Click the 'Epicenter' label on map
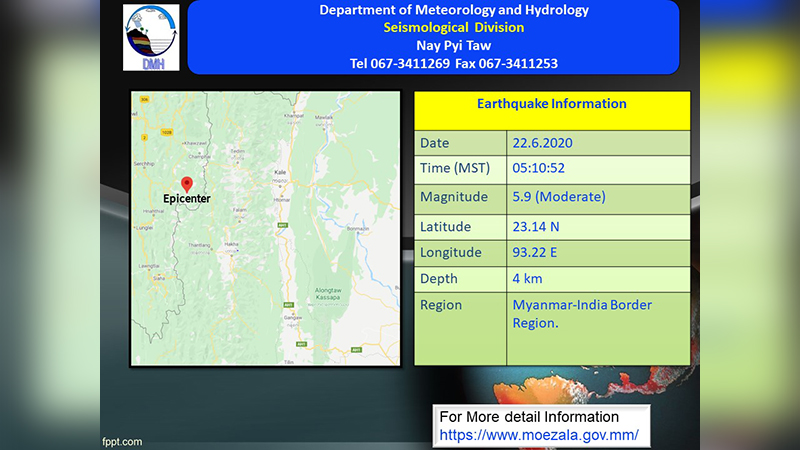800x450 pixels. tap(187, 199)
